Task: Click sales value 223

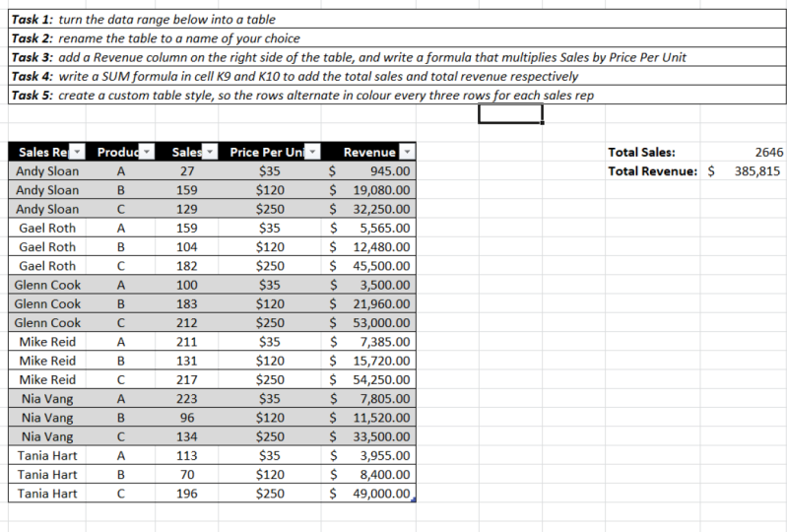Action: coord(187,398)
